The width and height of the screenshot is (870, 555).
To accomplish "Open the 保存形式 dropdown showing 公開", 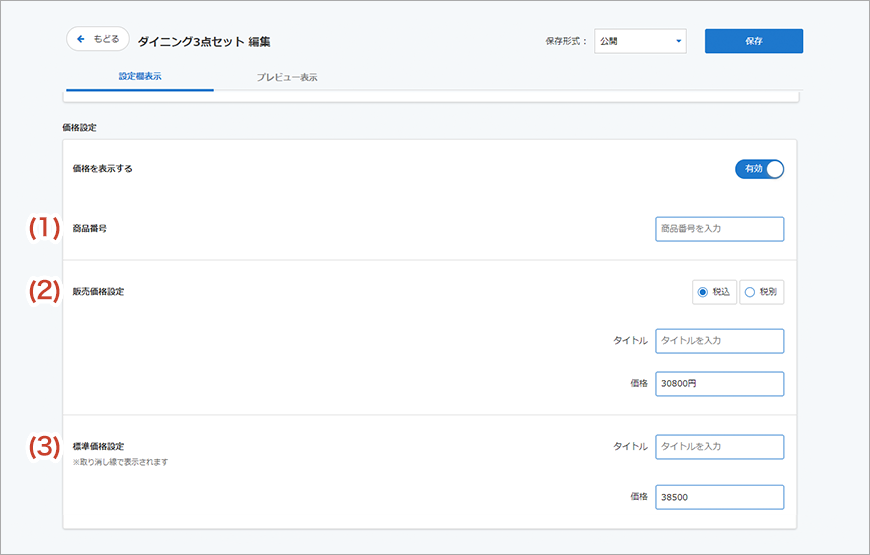I will (x=639, y=41).
